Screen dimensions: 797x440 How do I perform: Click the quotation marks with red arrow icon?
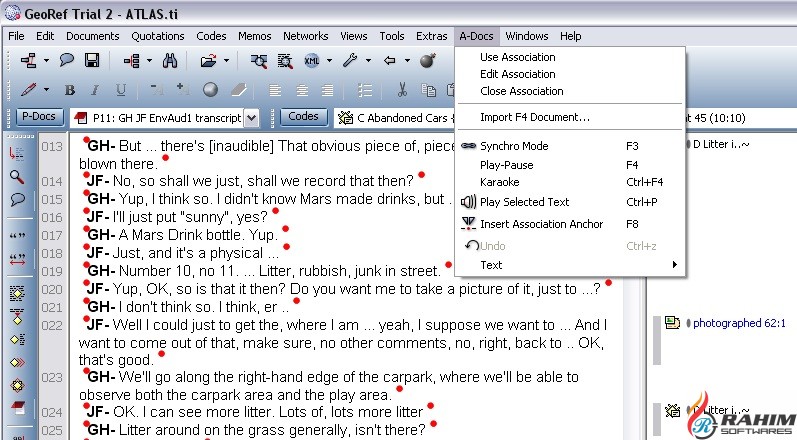point(17,259)
